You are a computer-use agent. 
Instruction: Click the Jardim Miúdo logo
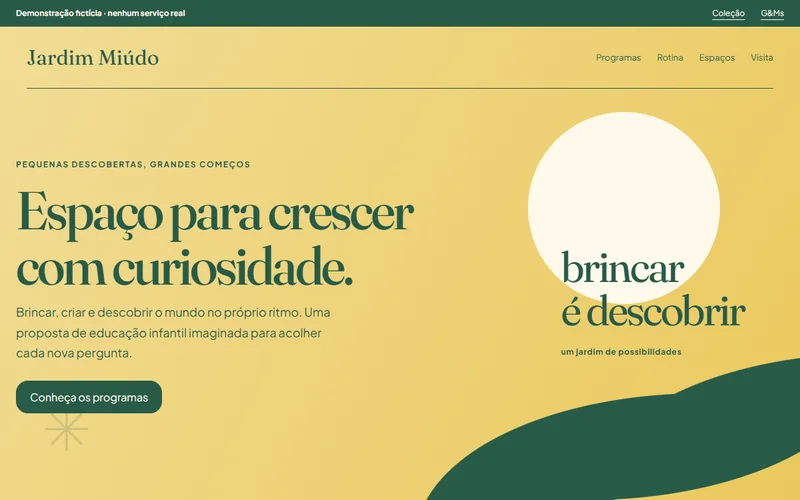pos(93,58)
